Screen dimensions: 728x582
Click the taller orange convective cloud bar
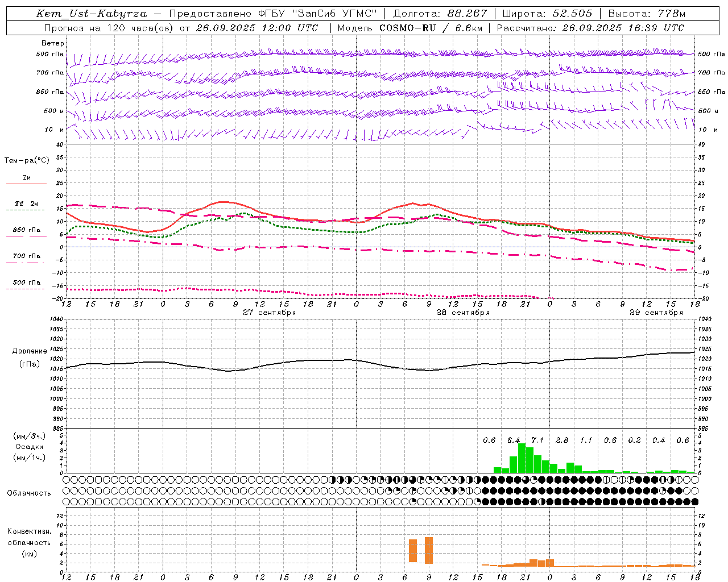[429, 550]
